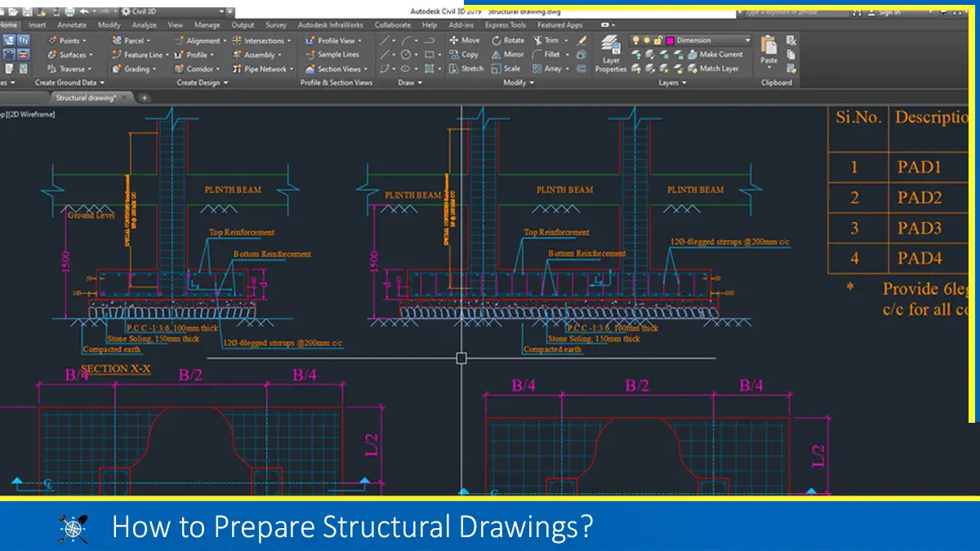
Task: Switch to the Annotate ribbon tab
Action: (72, 24)
